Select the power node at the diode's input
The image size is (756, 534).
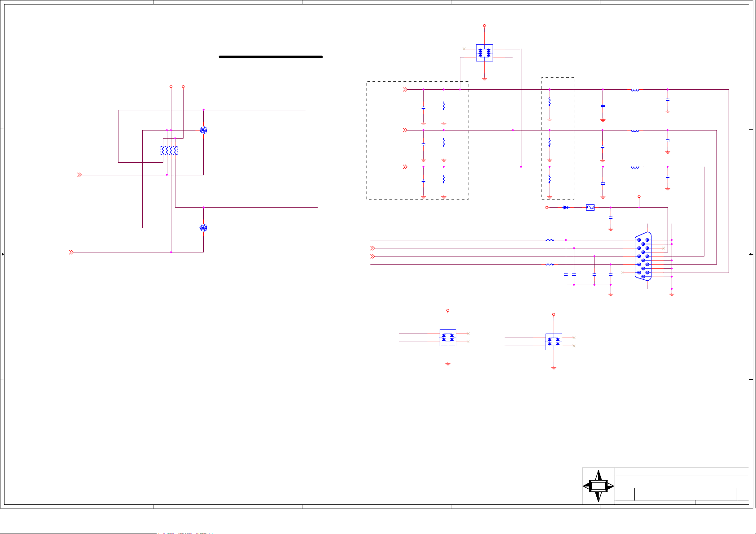[x=547, y=208]
